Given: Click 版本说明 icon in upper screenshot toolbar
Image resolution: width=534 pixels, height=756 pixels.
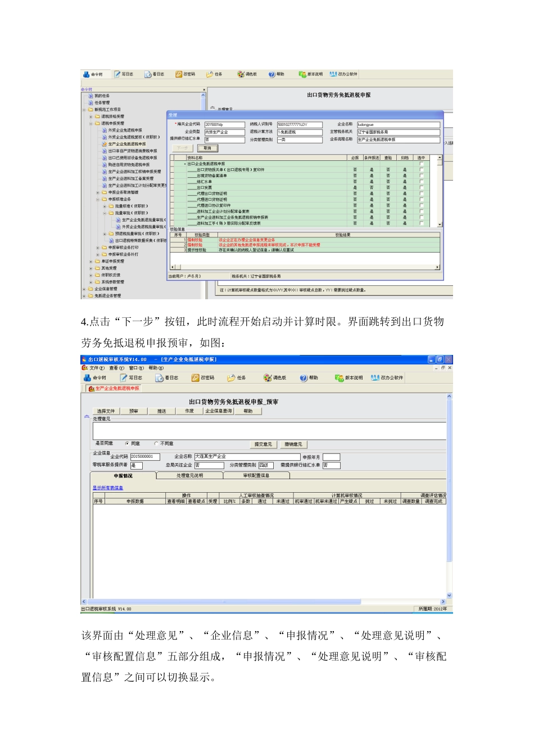Looking at the screenshot, I should [302, 74].
